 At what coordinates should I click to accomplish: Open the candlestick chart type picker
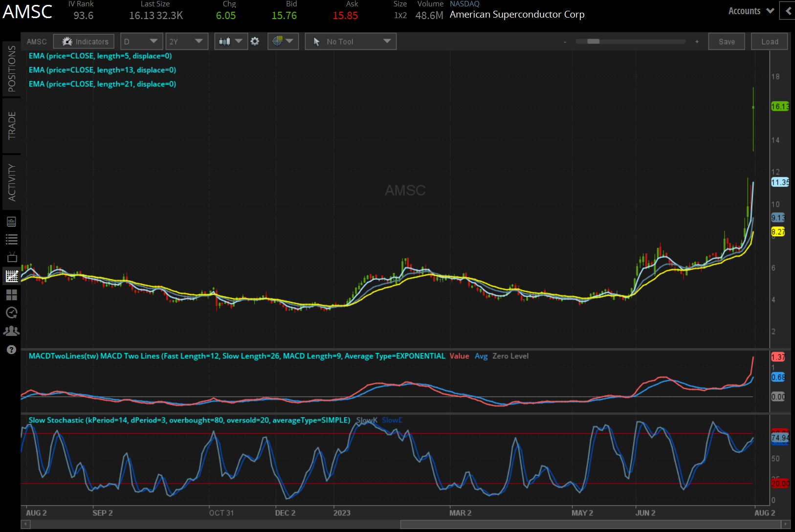[231, 41]
